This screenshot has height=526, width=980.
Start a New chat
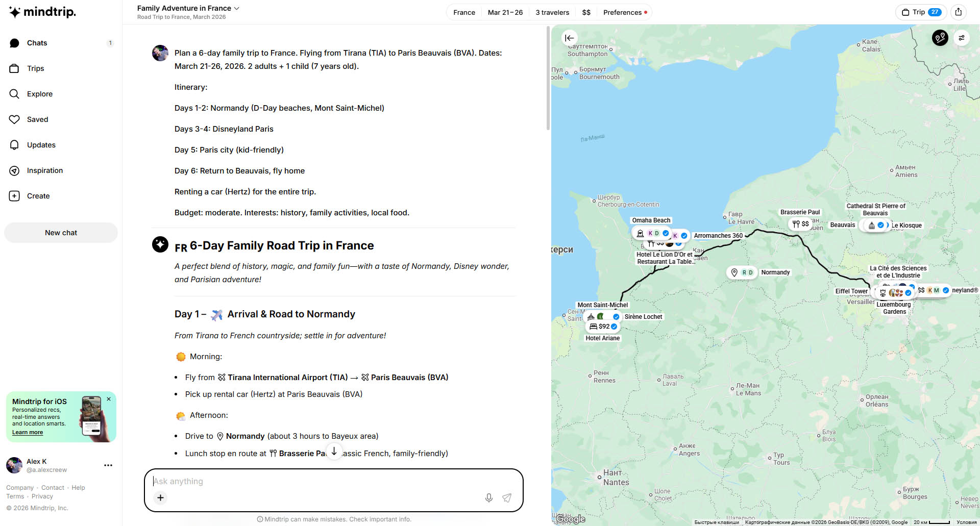61,233
